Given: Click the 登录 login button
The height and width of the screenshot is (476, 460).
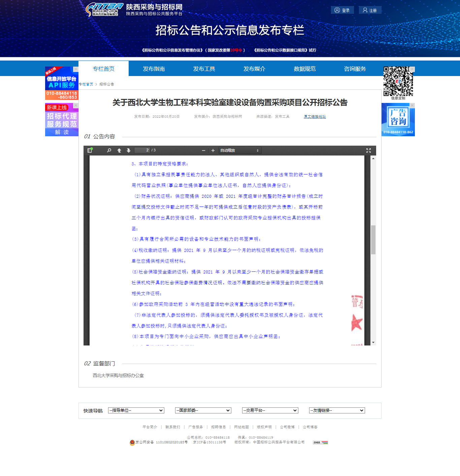Looking at the screenshot, I should pyautogui.click(x=342, y=10).
